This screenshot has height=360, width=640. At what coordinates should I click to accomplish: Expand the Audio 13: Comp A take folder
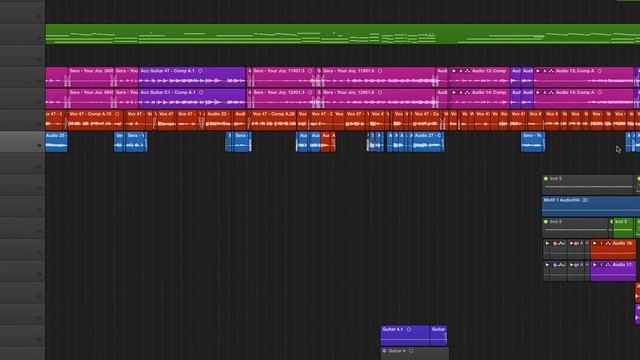pos(538,71)
